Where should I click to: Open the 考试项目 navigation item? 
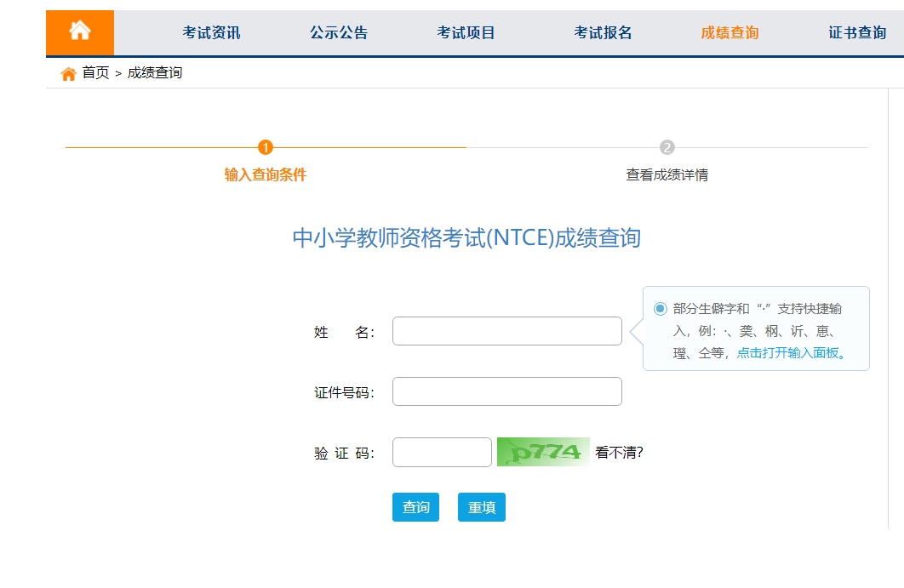[x=466, y=33]
